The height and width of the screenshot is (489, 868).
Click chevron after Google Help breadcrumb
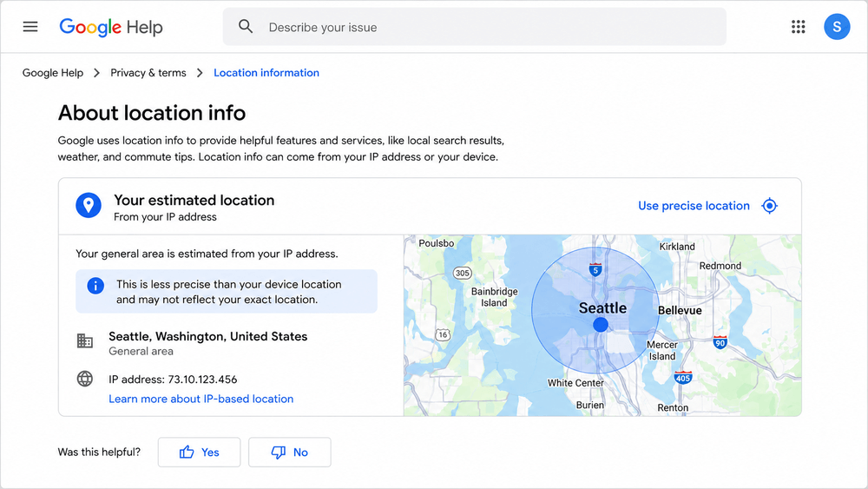point(97,73)
